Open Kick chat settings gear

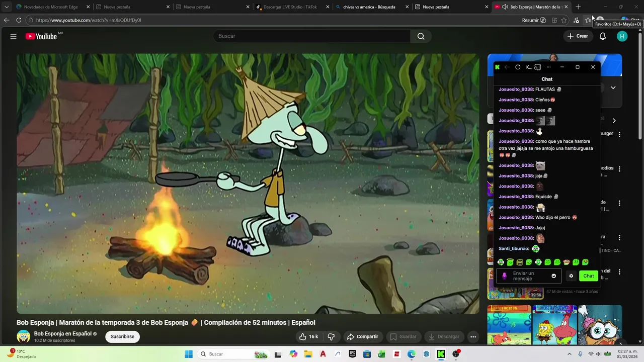coord(571,276)
